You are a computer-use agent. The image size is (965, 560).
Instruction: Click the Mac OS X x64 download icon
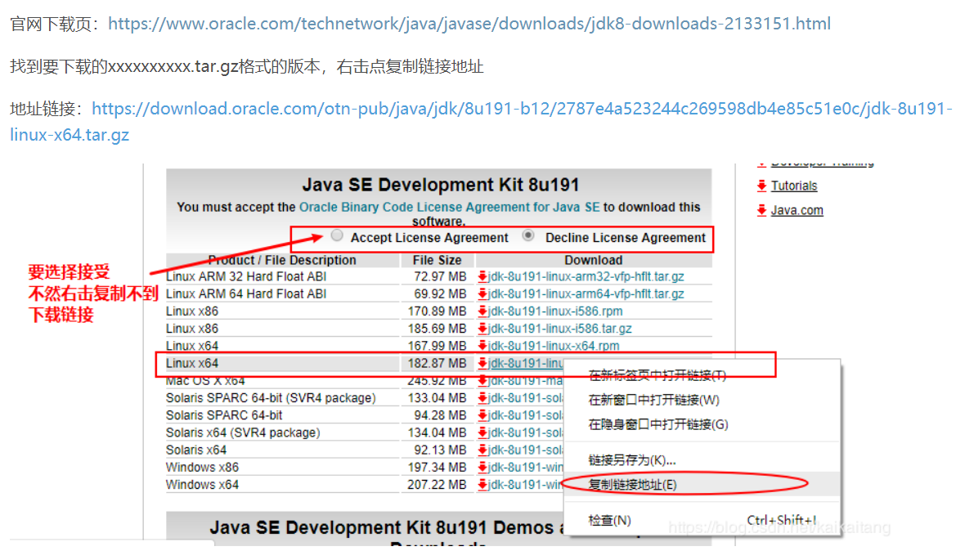(x=482, y=380)
